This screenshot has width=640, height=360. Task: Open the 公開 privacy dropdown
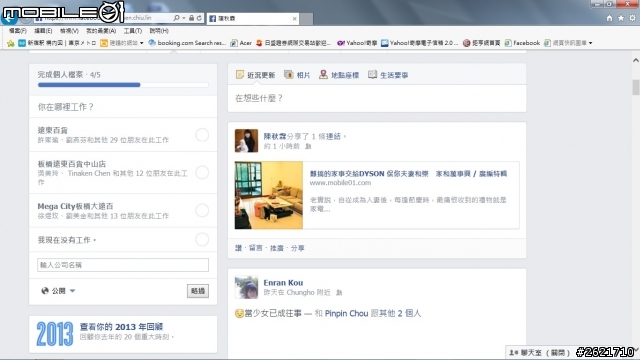58,291
